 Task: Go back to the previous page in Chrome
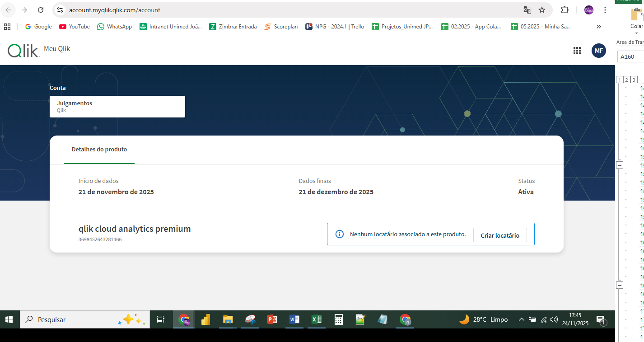pyautogui.click(x=9, y=10)
